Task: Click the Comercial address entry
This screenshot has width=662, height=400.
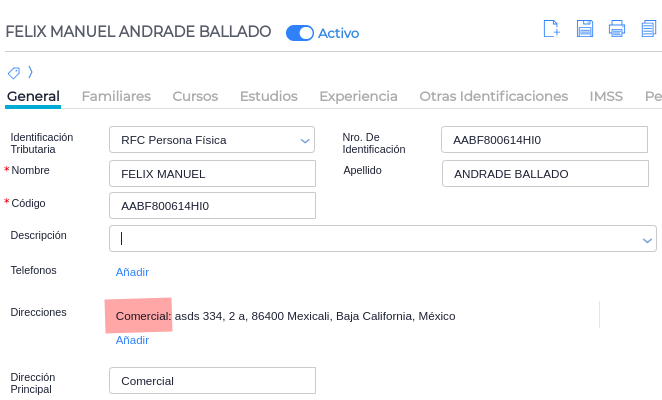Action: [x=285, y=316]
